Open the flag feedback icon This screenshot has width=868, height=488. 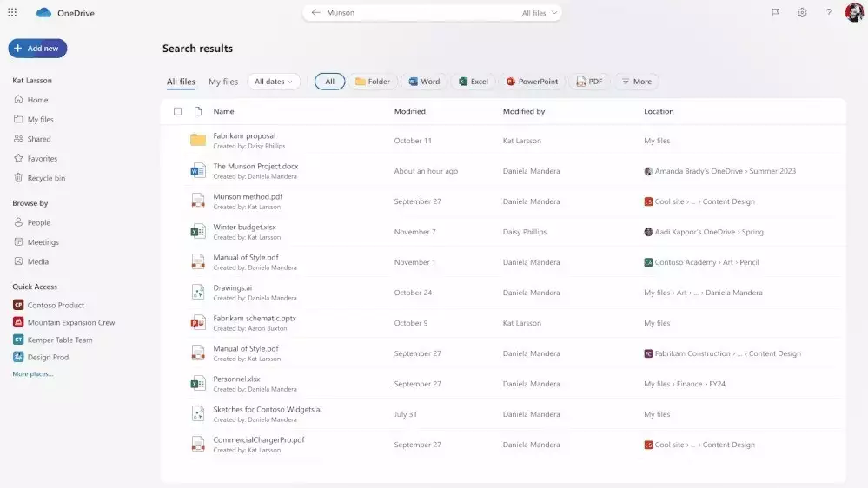775,13
